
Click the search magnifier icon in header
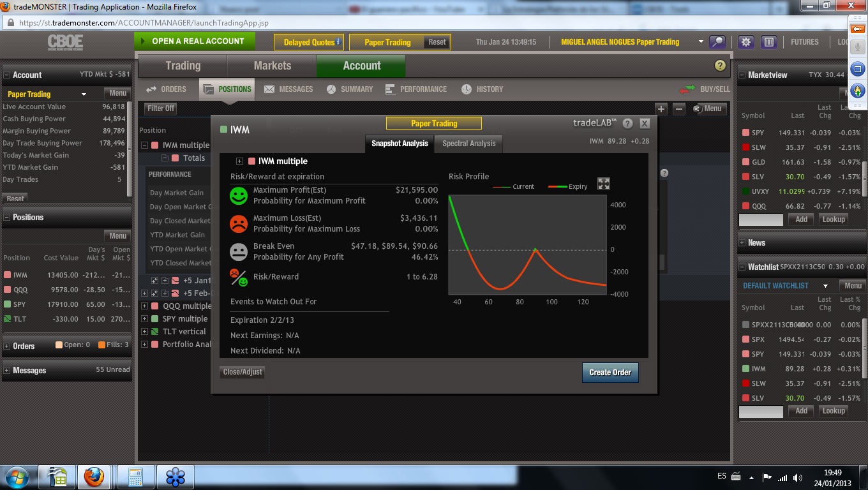click(718, 42)
